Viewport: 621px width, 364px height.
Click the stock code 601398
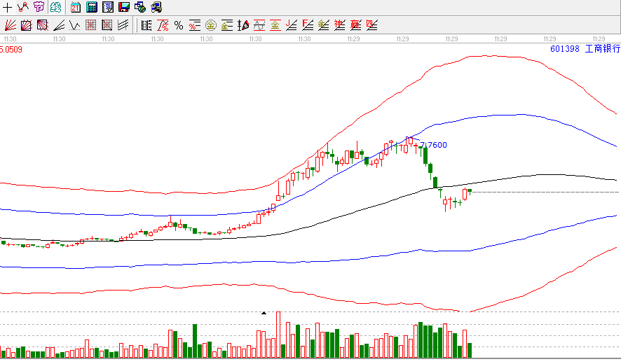tap(565, 49)
